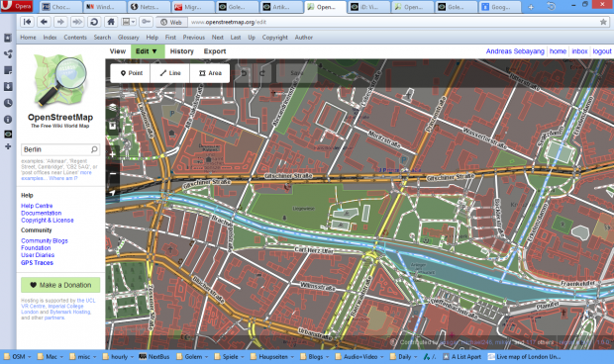This screenshot has height=364, width=614.
Task: Click the logout link
Action: [x=602, y=51]
